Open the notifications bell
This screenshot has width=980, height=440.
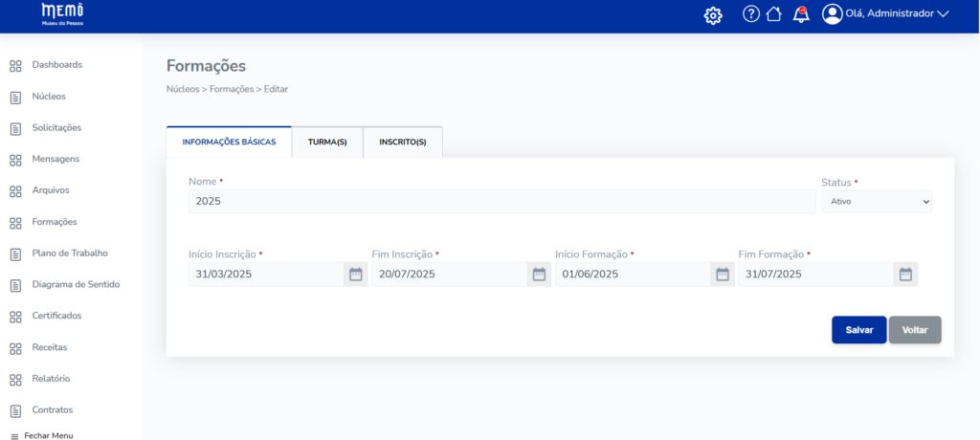(x=801, y=14)
